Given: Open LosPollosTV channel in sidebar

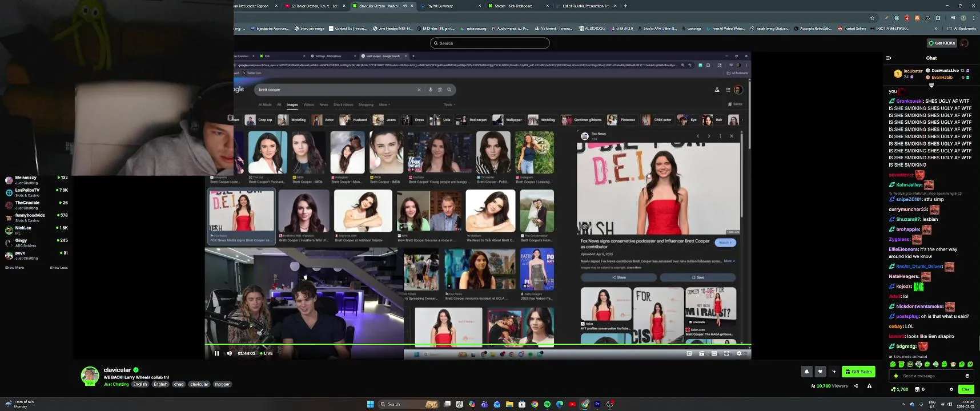Looking at the screenshot, I should click(36, 192).
